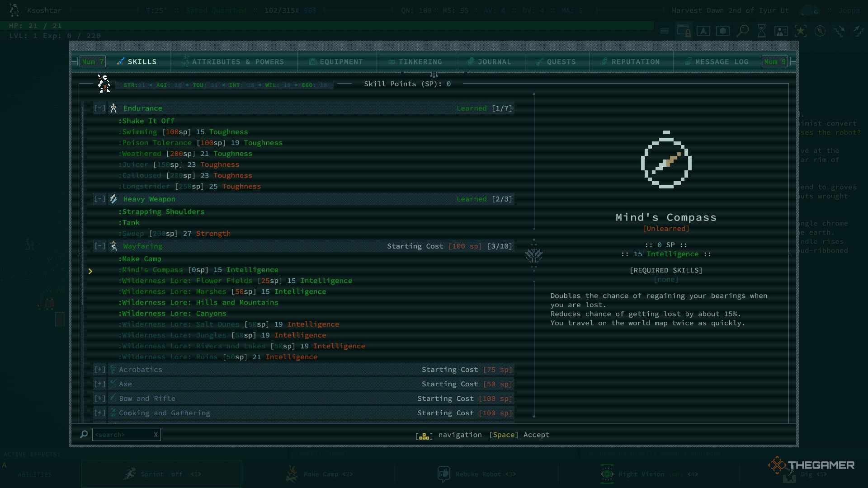Image resolution: width=868 pixels, height=488 pixels.
Task: Switch to the Attributes & Powers tab
Action: [234, 61]
